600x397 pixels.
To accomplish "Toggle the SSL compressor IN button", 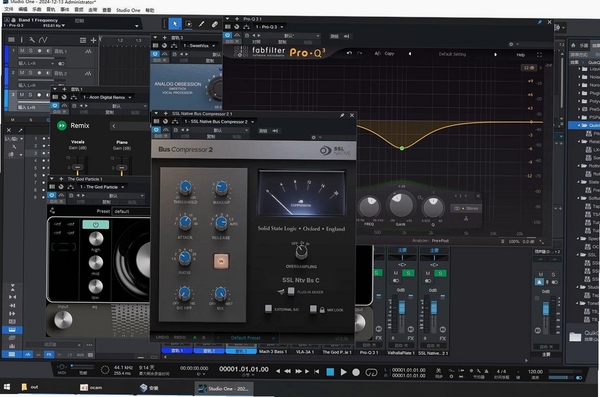I will coord(221,261).
